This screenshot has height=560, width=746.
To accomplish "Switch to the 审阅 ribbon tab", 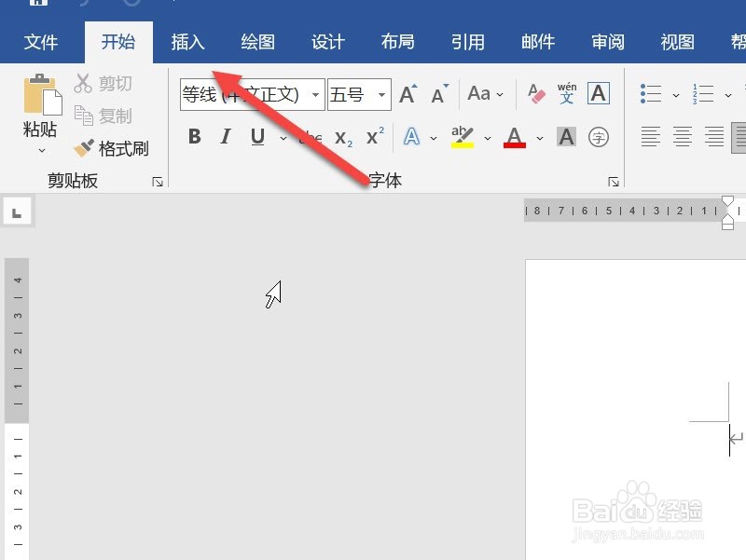I will tap(607, 41).
